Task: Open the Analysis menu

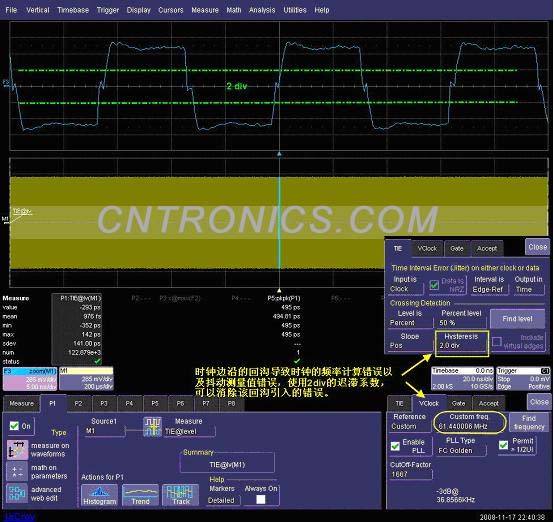Action: (262, 10)
